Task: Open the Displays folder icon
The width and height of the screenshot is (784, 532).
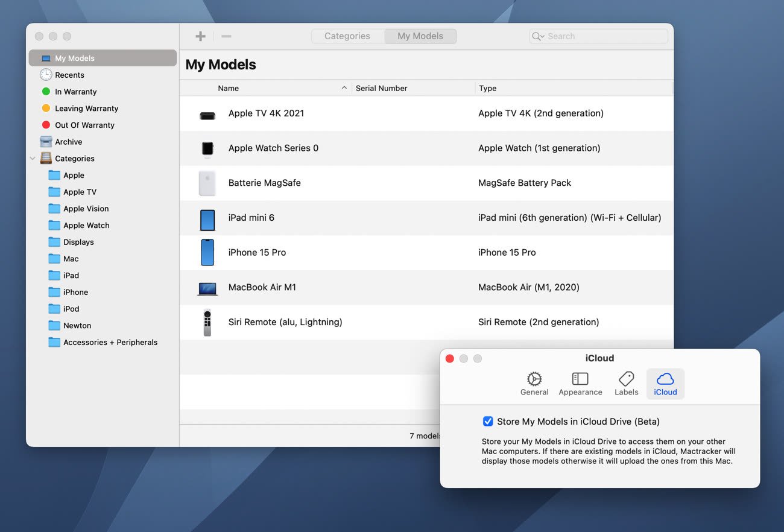Action: point(54,242)
